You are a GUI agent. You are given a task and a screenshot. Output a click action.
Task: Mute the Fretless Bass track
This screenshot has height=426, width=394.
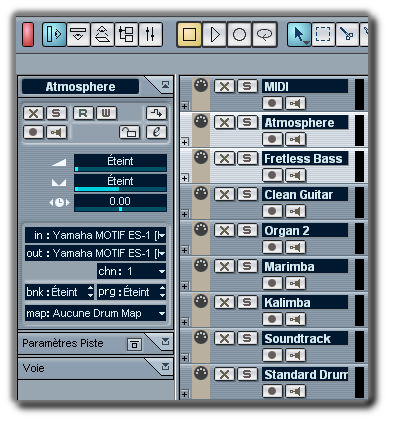(224, 158)
